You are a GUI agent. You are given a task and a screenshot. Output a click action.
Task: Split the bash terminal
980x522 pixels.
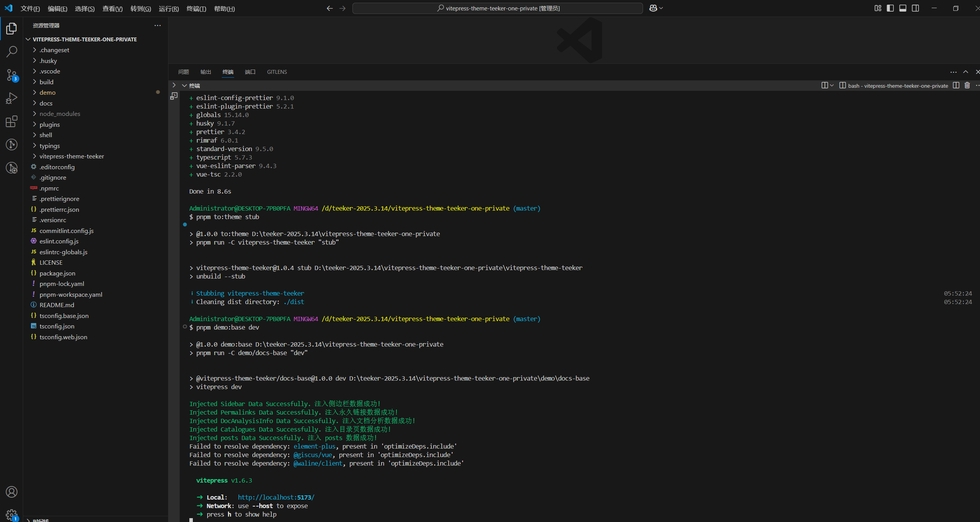coord(956,85)
